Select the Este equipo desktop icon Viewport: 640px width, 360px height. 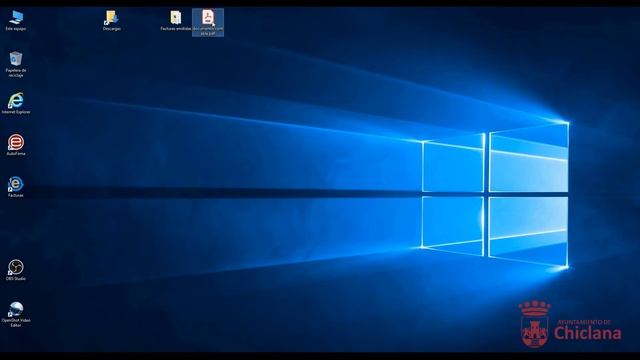coord(16,20)
